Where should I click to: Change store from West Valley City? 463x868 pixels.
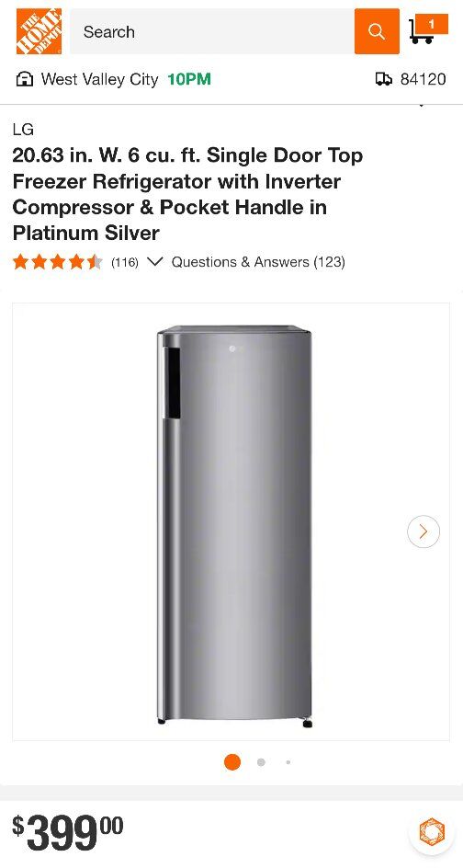pyautogui.click(x=99, y=80)
